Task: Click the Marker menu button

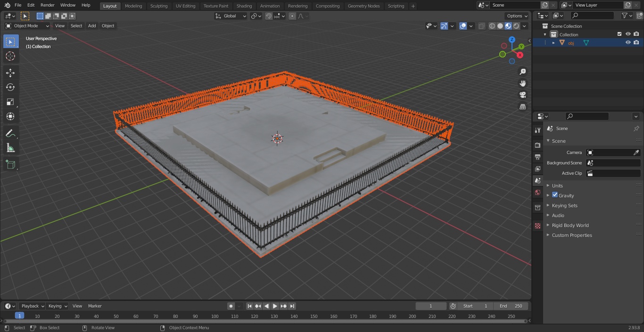Action: [95, 306]
